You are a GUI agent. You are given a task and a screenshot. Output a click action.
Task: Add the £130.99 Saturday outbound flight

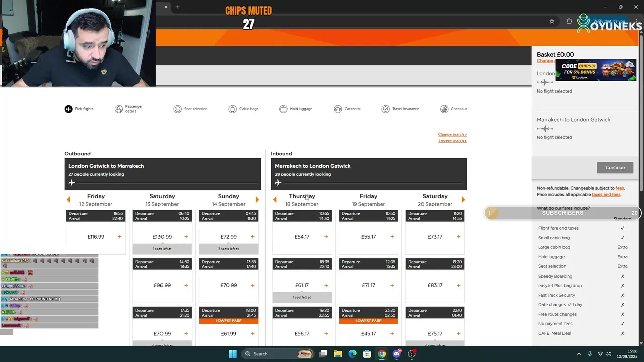(x=186, y=237)
